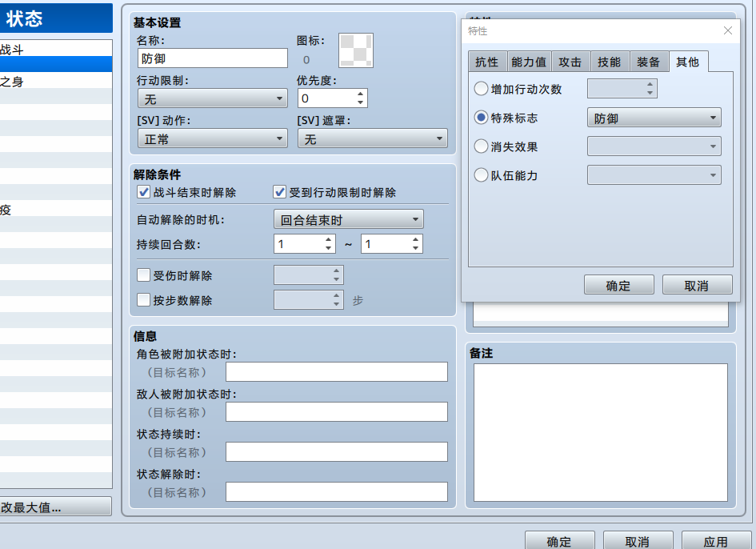The width and height of the screenshot is (756, 549).
Task: Switch to the 抗性 tab
Action: [x=487, y=62]
